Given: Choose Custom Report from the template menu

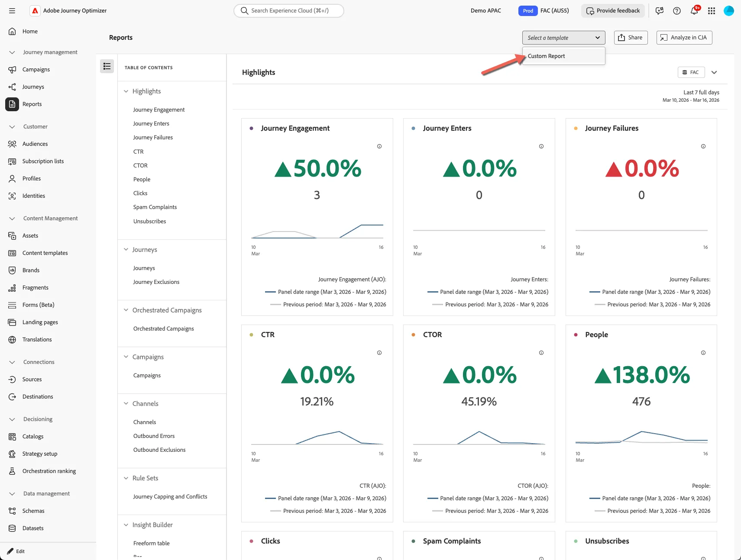Looking at the screenshot, I should (x=563, y=56).
